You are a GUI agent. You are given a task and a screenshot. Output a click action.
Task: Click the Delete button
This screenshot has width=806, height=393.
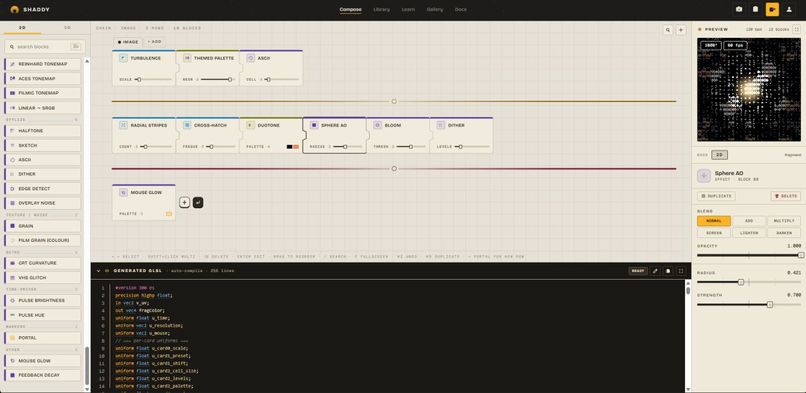coord(785,196)
